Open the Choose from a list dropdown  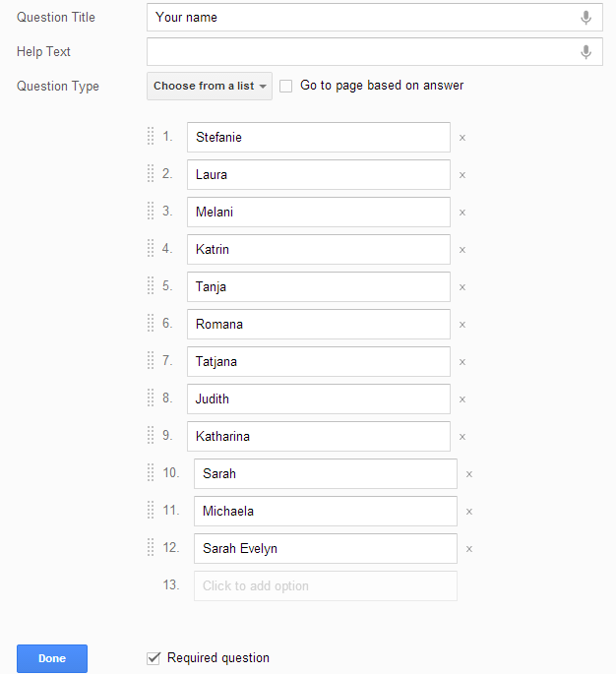pyautogui.click(x=210, y=87)
